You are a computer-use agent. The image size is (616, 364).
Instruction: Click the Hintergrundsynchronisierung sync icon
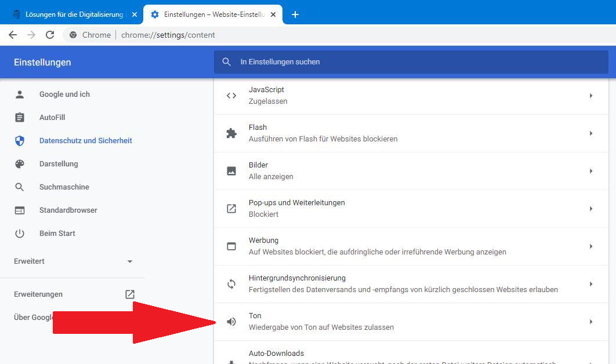click(x=231, y=284)
